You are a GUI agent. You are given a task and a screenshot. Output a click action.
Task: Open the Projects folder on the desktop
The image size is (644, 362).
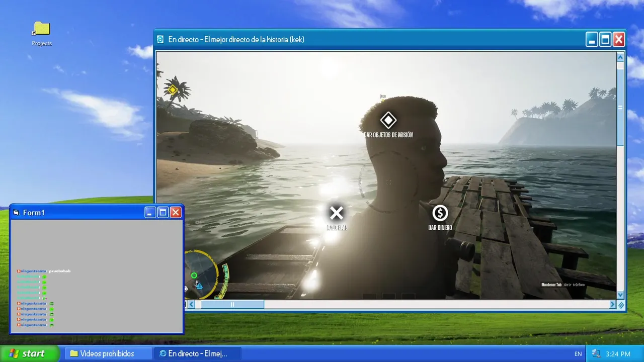point(42,34)
